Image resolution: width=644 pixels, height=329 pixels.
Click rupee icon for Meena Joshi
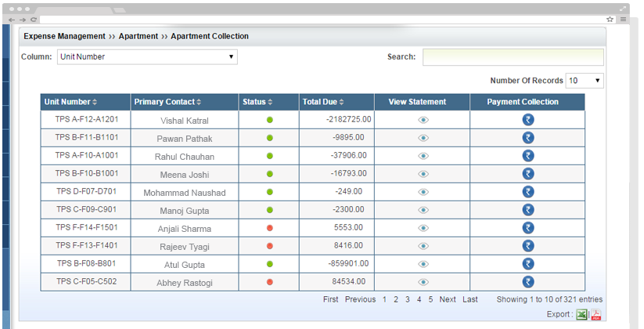point(527,174)
